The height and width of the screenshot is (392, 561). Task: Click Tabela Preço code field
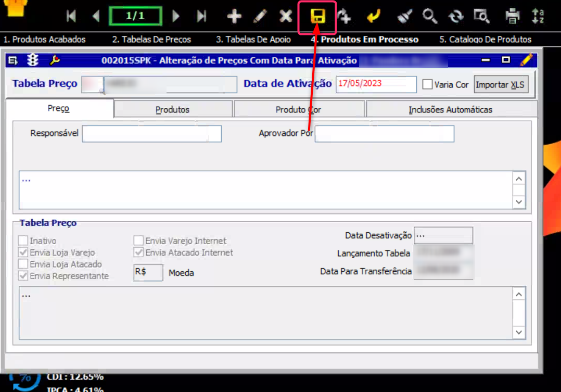(92, 84)
